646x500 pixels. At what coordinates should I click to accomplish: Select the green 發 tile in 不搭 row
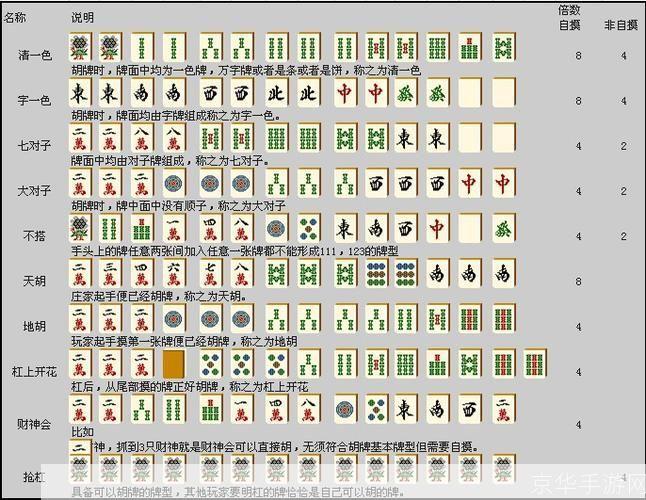pyautogui.click(x=503, y=228)
